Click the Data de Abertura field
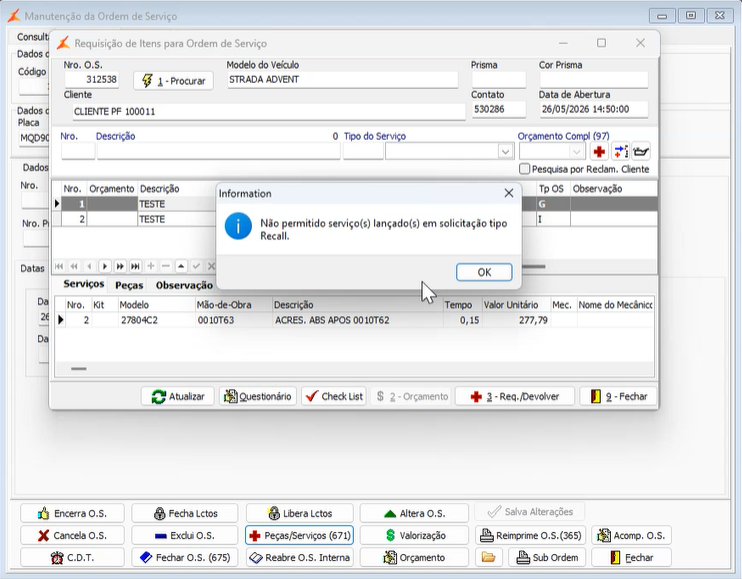 tap(593, 109)
